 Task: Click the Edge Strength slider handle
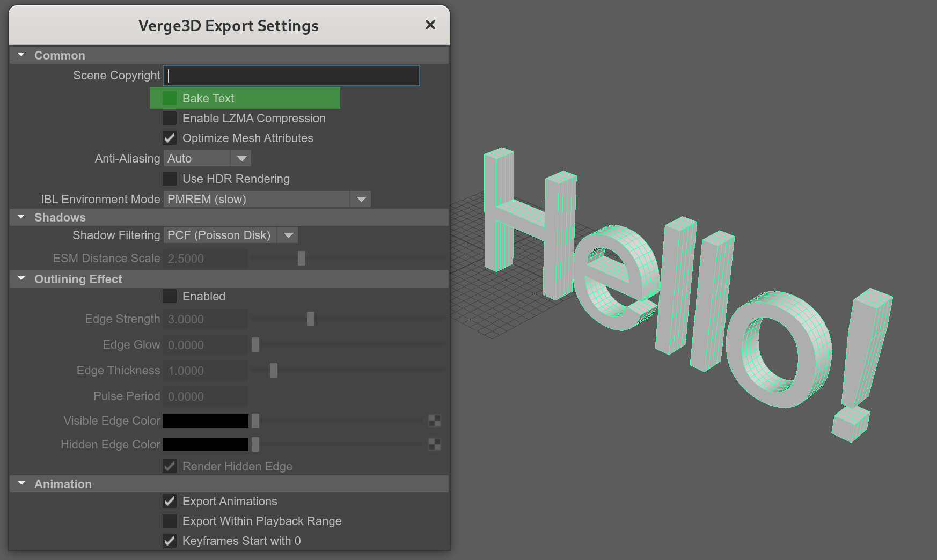tap(311, 319)
